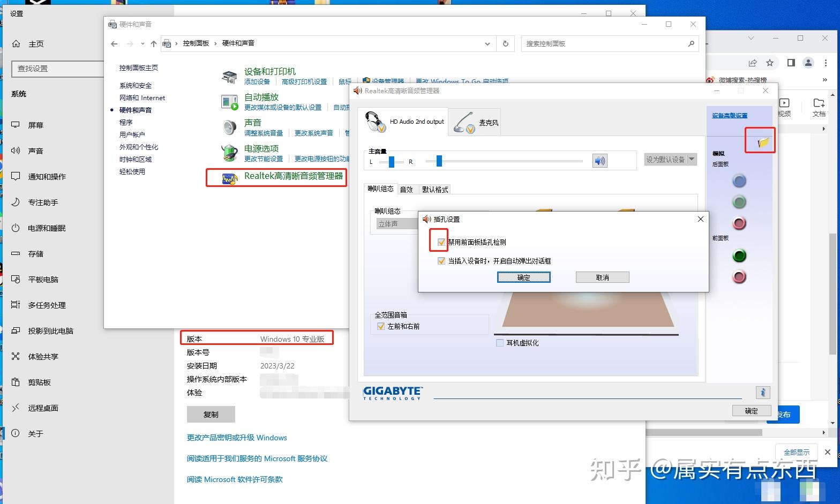The image size is (840, 504).
Task: Open the set default device dropdown
Action: click(692, 159)
